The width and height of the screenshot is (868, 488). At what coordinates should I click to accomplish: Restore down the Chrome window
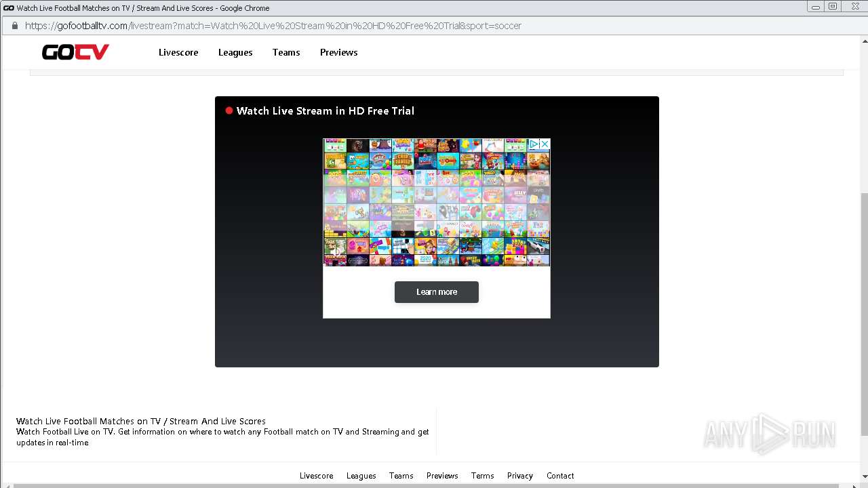(833, 7)
